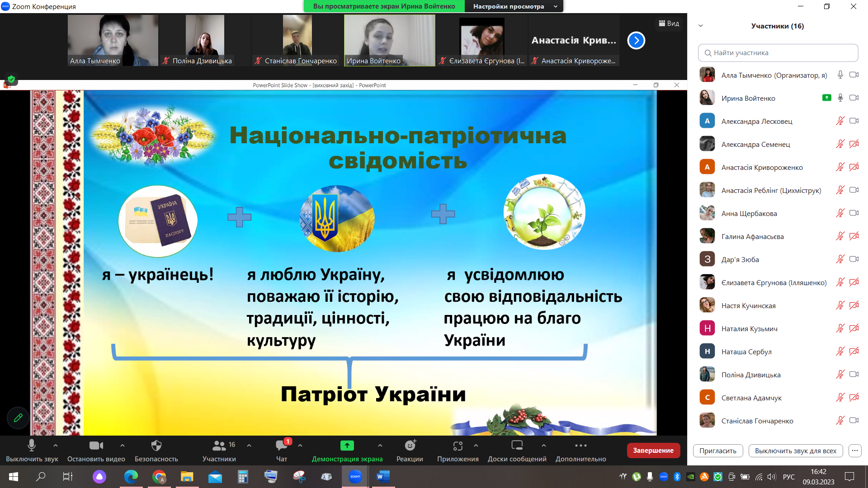868x488 pixels.
Task: Click the red Завершение button
Action: click(653, 450)
